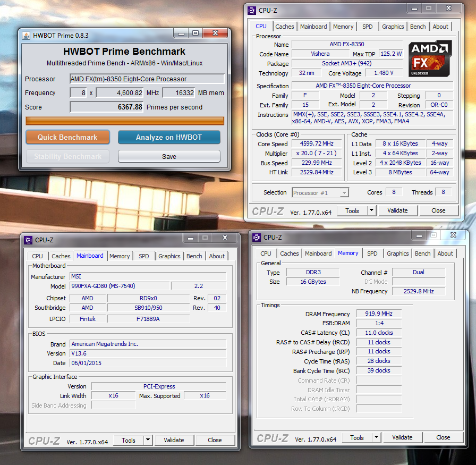This screenshot has width=476, height=465.
Task: Open Mainboard tab in top-right CPU-Z
Action: click(x=313, y=27)
